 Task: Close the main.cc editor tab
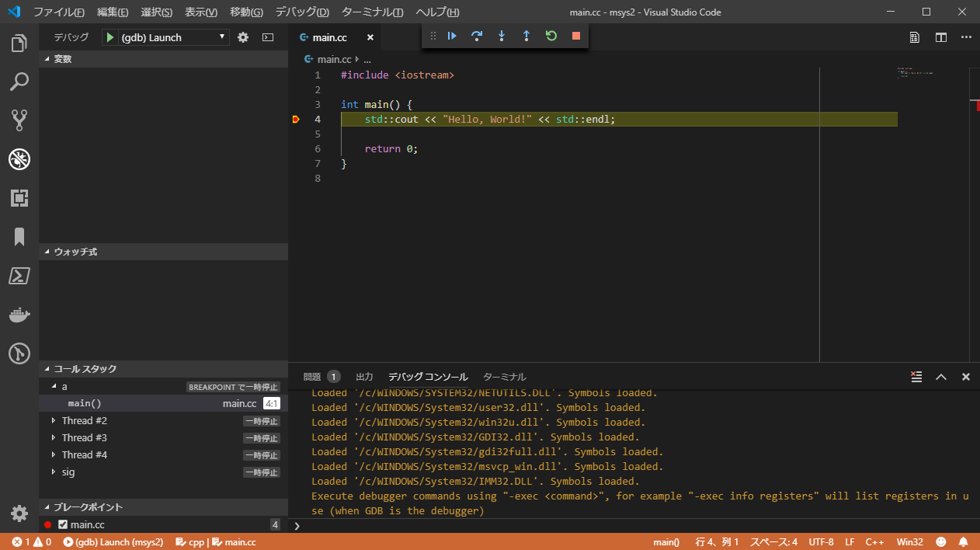click(x=370, y=37)
